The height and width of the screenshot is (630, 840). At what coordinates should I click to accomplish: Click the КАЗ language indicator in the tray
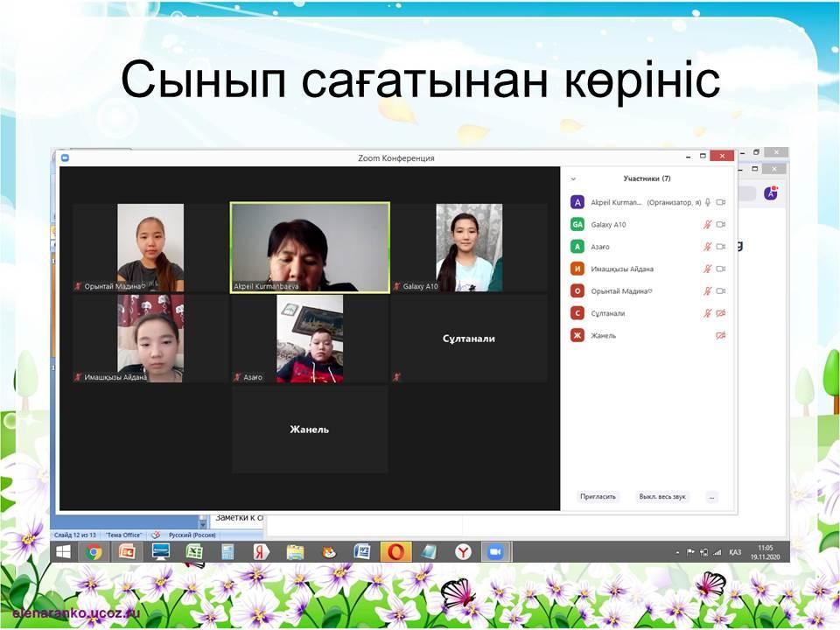pyautogui.click(x=735, y=552)
